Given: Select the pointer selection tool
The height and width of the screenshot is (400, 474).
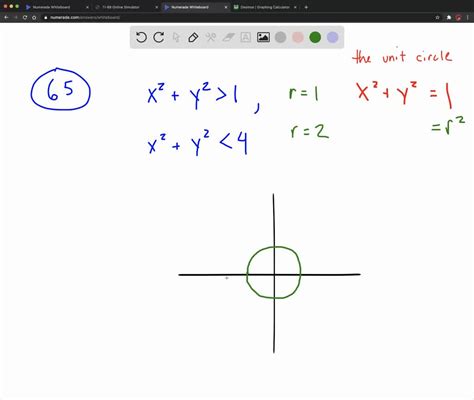Looking at the screenshot, I should (176, 37).
